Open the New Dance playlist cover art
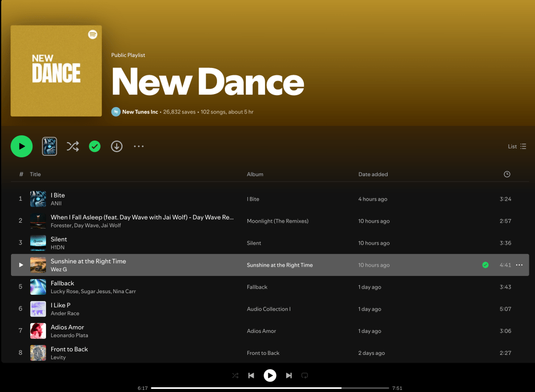The height and width of the screenshot is (392, 535). [x=56, y=71]
